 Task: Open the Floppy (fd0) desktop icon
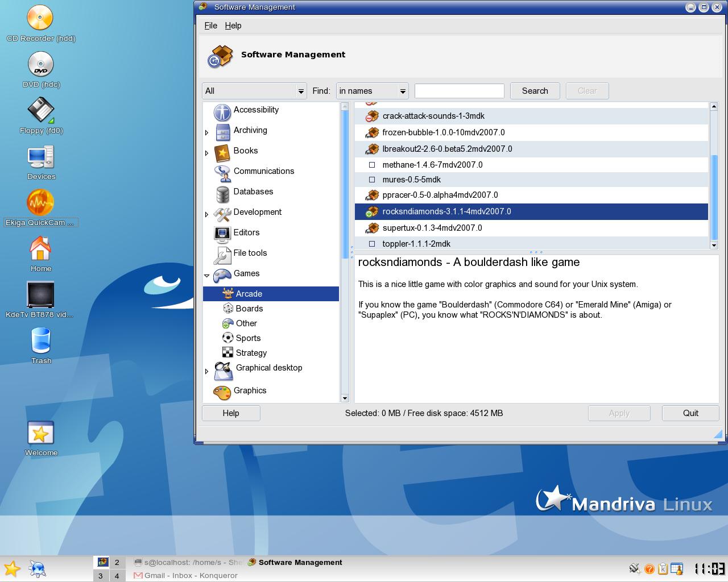click(41, 110)
